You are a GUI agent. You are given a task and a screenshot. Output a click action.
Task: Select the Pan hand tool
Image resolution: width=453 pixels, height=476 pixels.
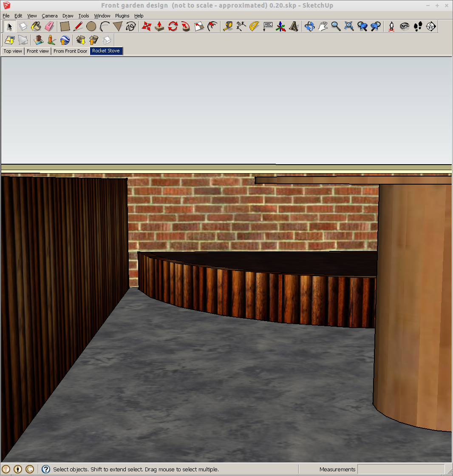(323, 26)
